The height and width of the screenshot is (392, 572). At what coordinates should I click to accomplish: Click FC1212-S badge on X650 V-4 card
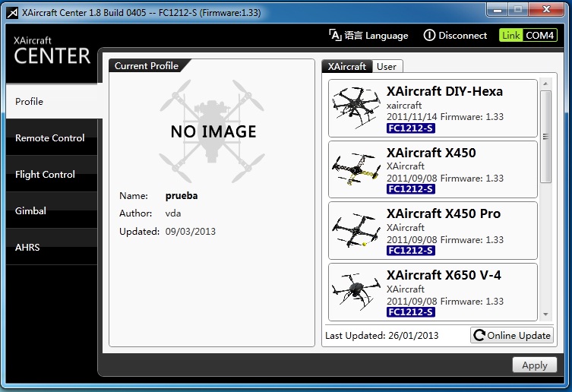(411, 312)
